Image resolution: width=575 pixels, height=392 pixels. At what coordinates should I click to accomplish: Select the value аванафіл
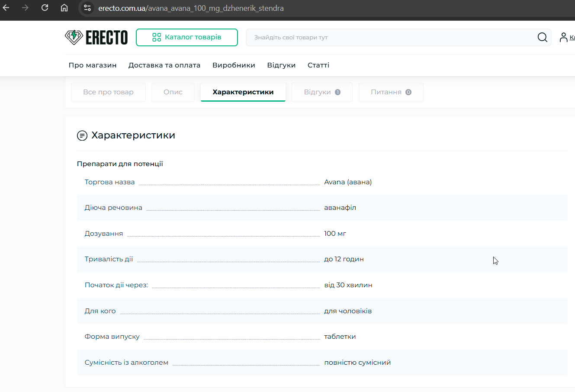tap(340, 208)
